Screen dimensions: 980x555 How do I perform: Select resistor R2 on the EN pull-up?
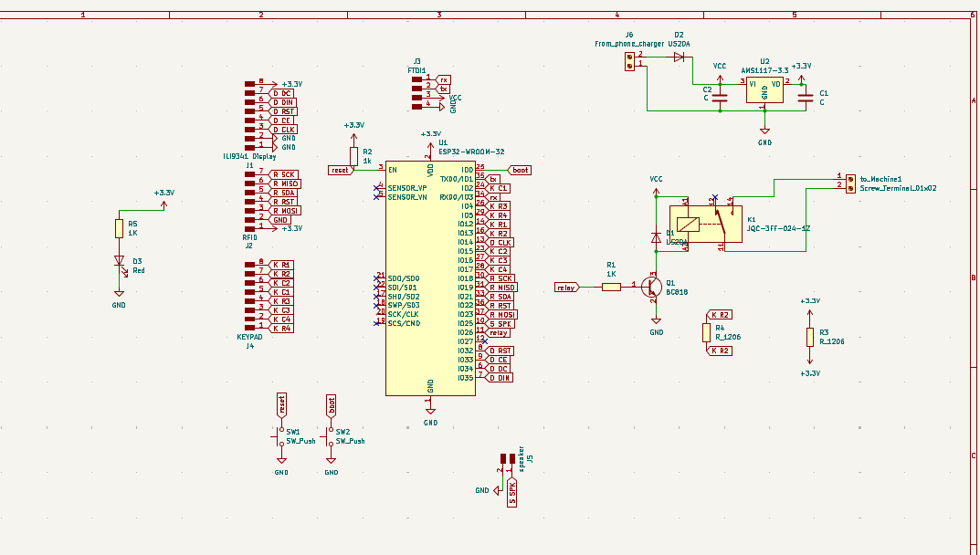pyautogui.click(x=353, y=156)
